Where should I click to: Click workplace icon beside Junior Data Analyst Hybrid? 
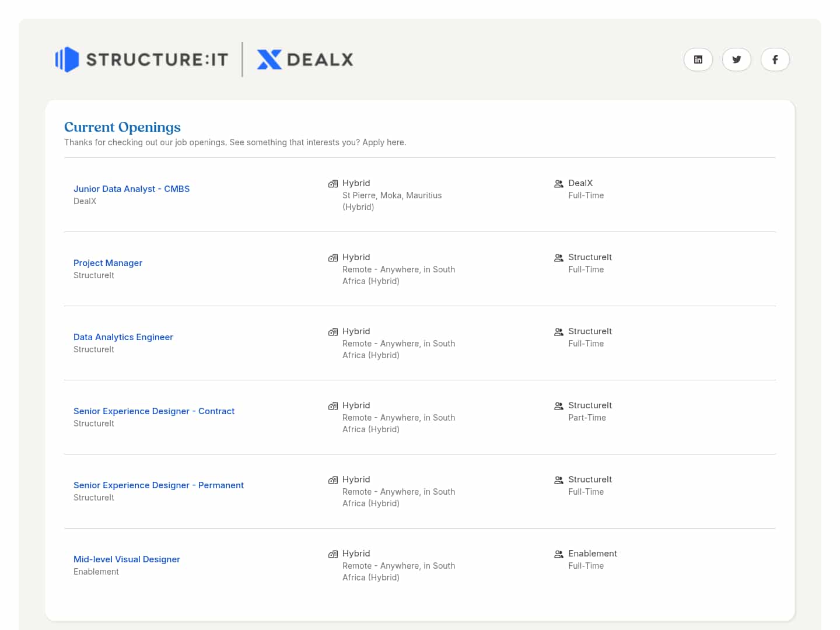click(x=333, y=184)
